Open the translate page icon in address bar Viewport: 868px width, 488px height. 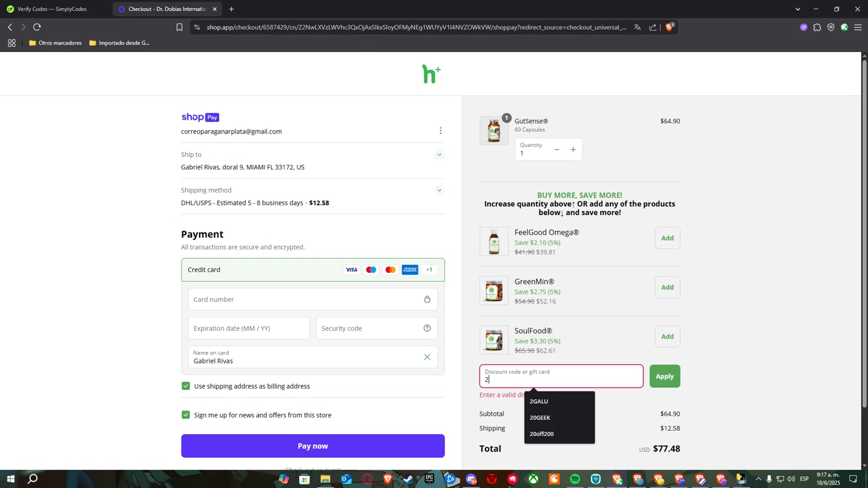[x=637, y=27]
